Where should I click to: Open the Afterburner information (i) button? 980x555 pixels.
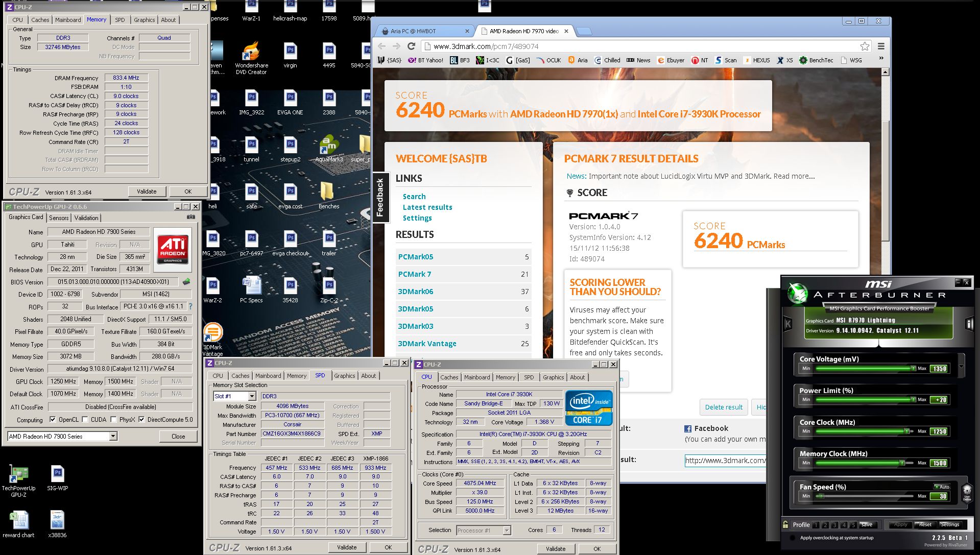point(969,324)
